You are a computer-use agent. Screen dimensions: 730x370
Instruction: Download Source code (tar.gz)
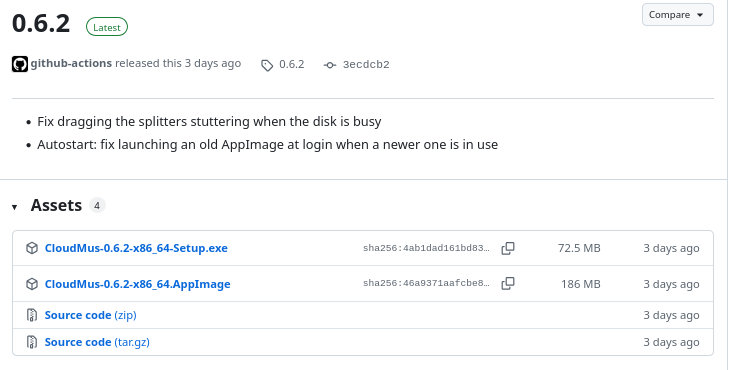point(97,342)
